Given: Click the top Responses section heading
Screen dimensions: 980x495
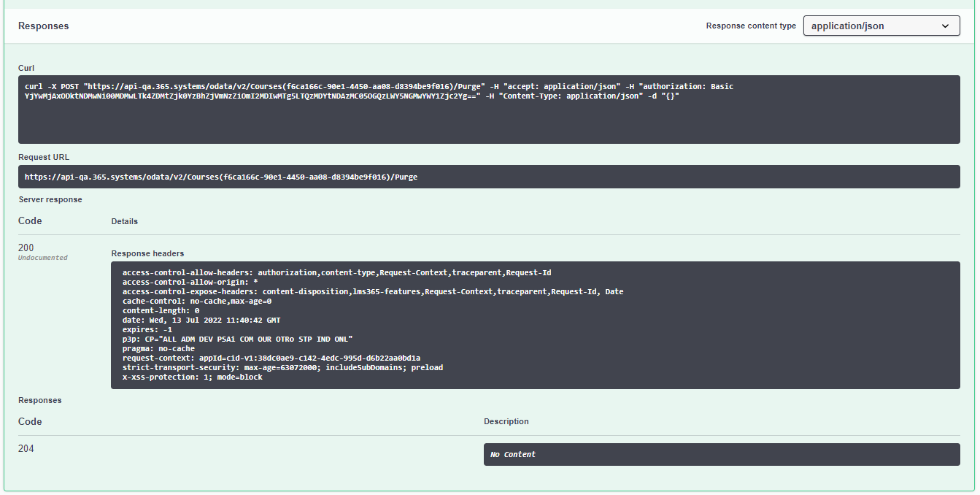Looking at the screenshot, I should click(x=43, y=26).
